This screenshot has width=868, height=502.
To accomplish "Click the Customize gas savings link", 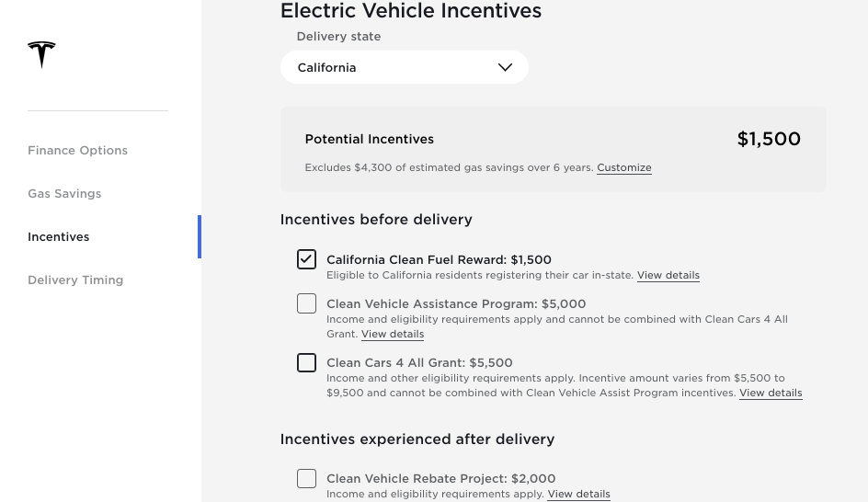I will coord(623,168).
